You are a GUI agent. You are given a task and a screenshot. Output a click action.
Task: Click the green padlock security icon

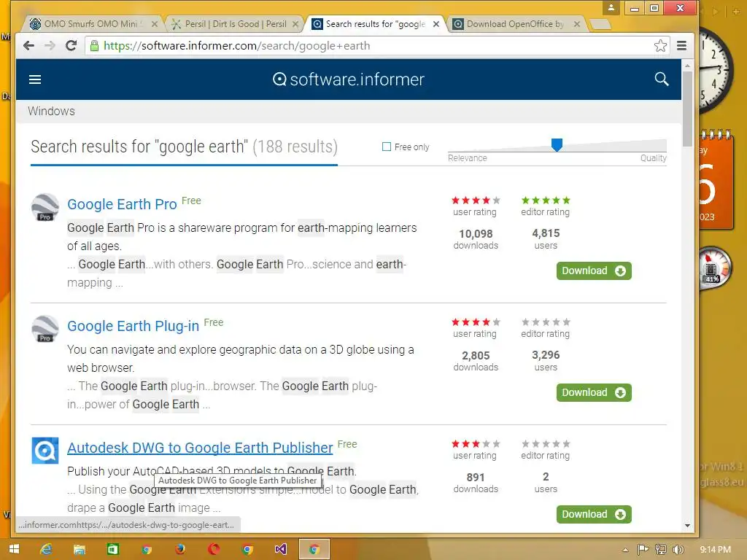click(94, 46)
